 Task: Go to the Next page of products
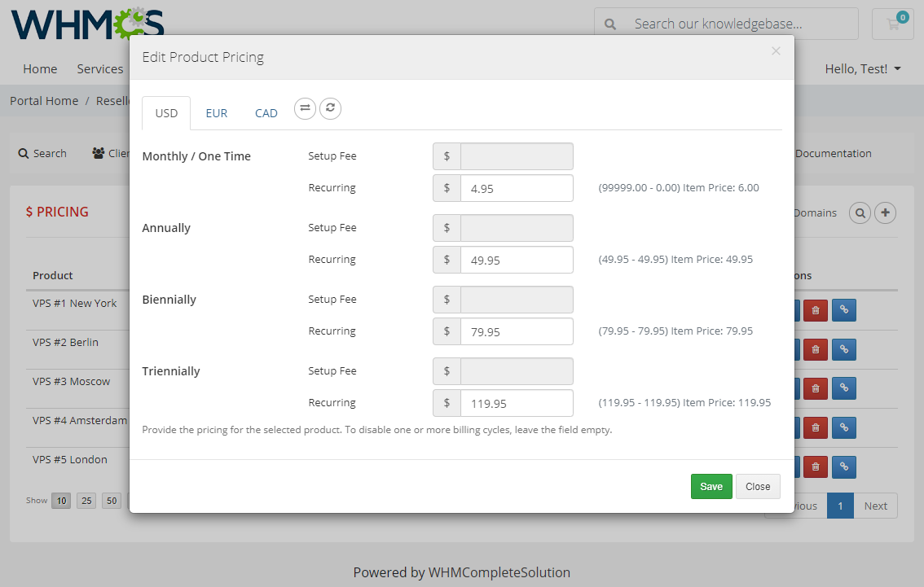pyautogui.click(x=875, y=506)
